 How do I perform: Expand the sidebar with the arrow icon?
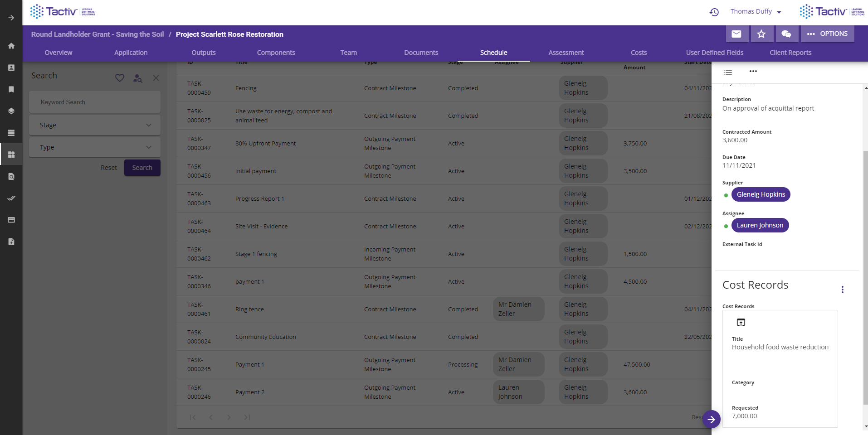(x=11, y=18)
